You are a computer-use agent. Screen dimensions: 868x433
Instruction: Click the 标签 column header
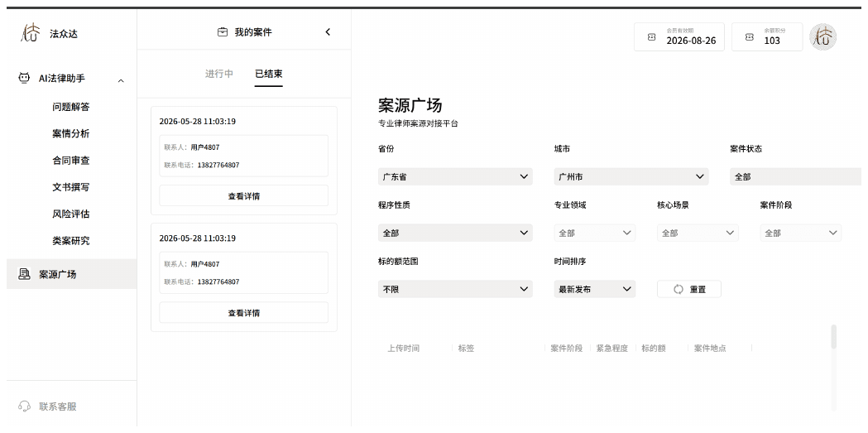pyautogui.click(x=466, y=349)
